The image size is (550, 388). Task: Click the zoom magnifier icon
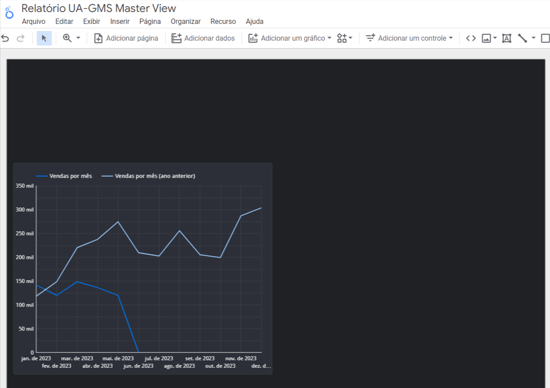point(67,38)
